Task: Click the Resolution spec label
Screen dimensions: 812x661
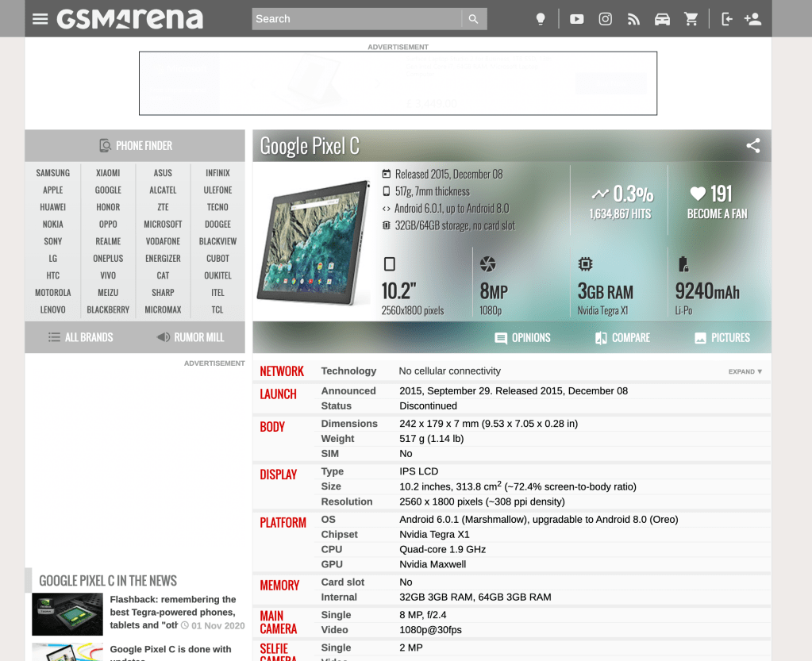Action: [x=346, y=502]
